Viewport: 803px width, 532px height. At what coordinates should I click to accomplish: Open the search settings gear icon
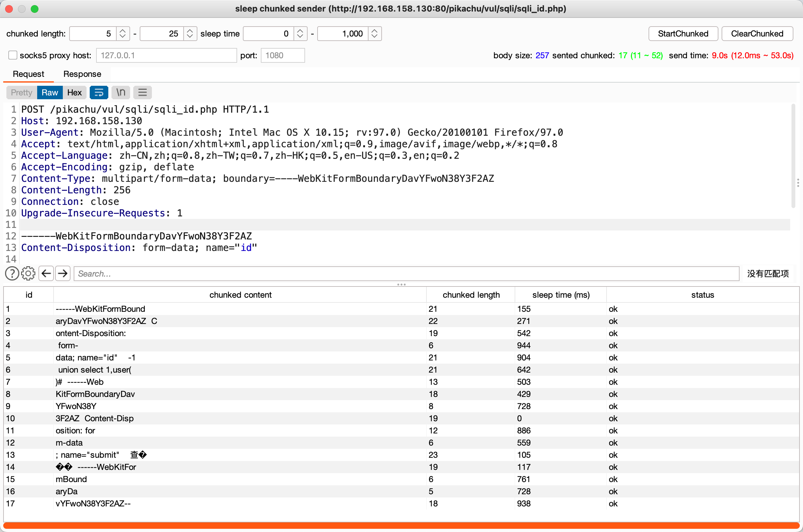click(x=28, y=273)
